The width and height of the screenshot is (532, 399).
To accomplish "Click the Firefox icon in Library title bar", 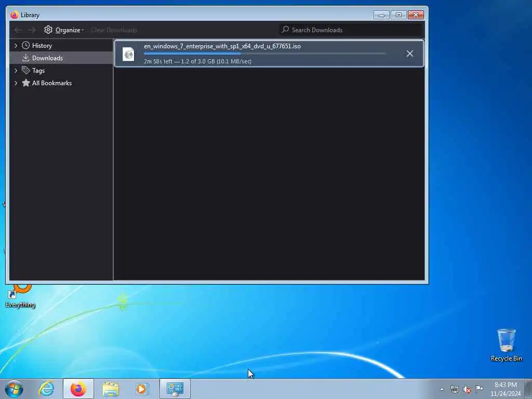I will [x=14, y=15].
